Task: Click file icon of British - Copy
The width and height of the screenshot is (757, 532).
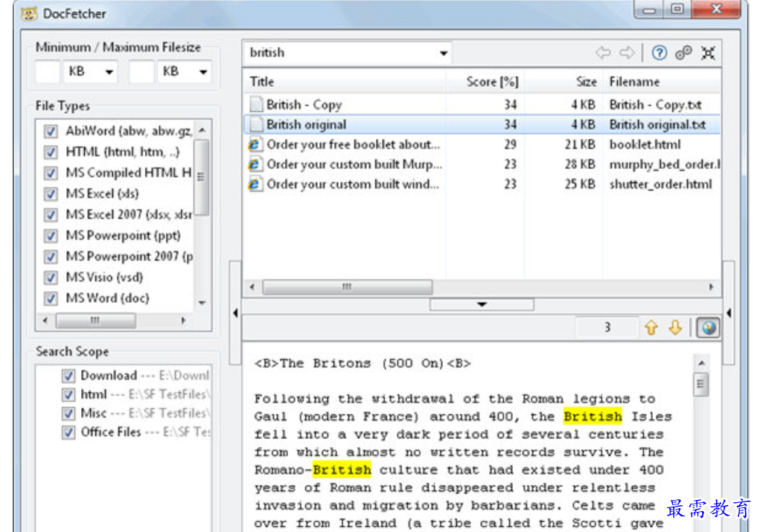Action: [x=256, y=104]
